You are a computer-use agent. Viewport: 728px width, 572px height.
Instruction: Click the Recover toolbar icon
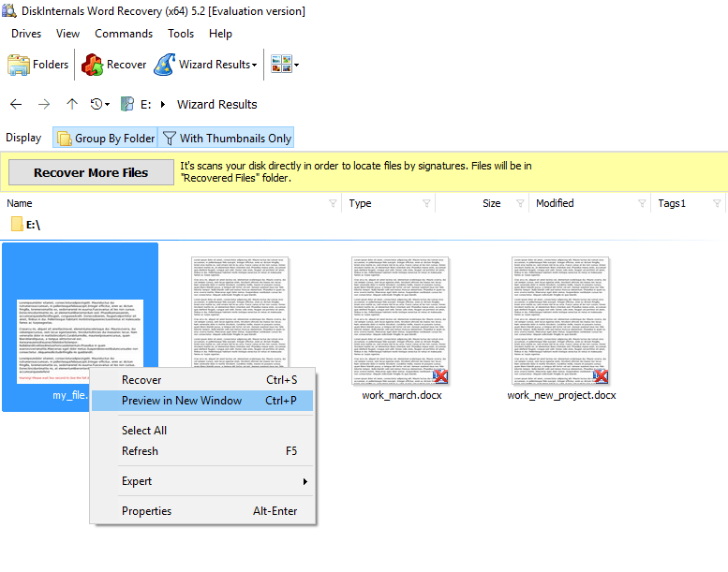point(93,65)
